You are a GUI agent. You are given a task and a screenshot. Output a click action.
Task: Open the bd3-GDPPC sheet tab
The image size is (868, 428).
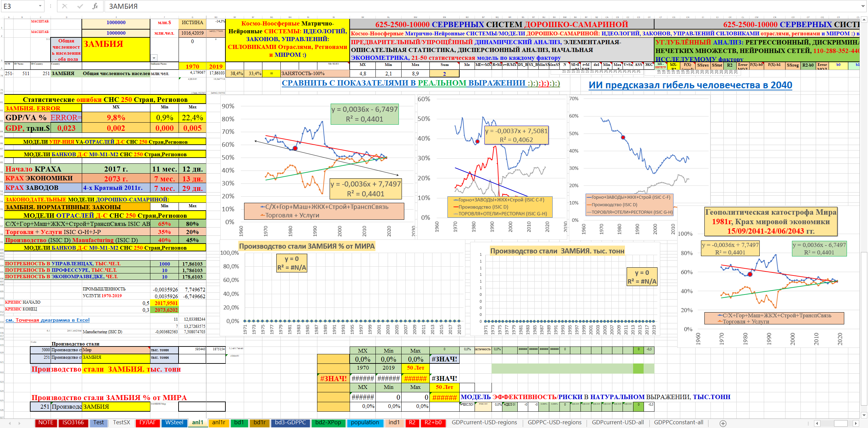290,423
